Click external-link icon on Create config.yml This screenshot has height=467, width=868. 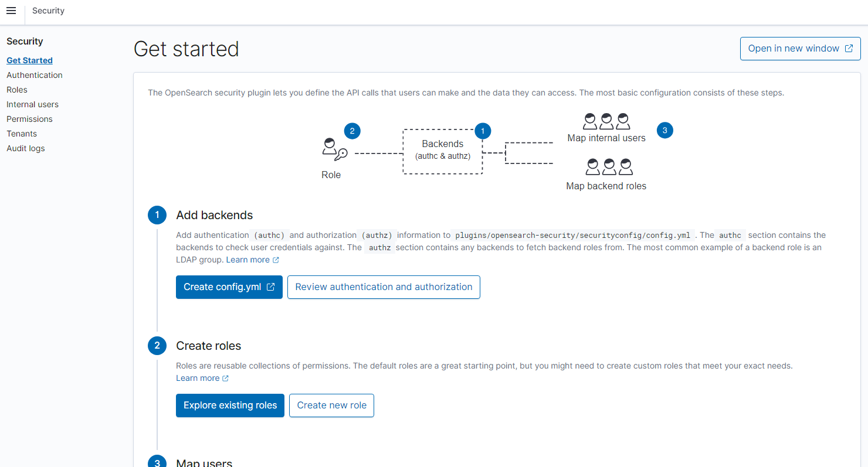[x=270, y=287]
